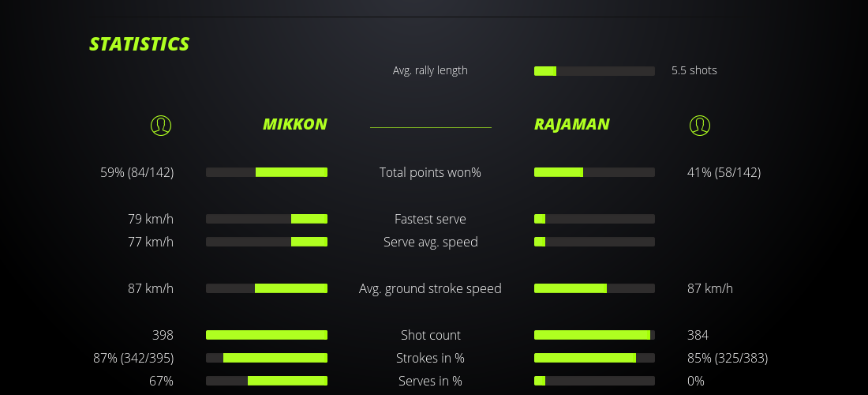Select the RAJAMAN player name
Viewport: 868px width, 395px height.
click(572, 124)
